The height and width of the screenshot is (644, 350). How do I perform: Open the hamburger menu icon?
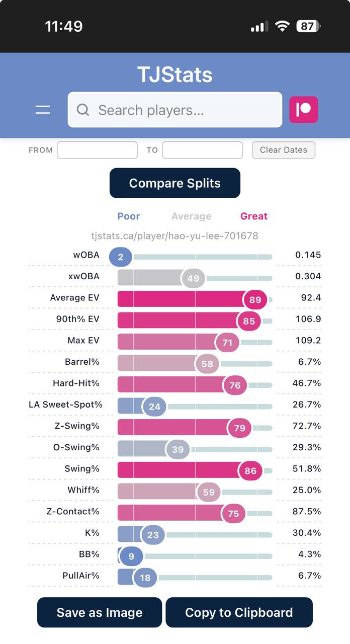coord(43,110)
